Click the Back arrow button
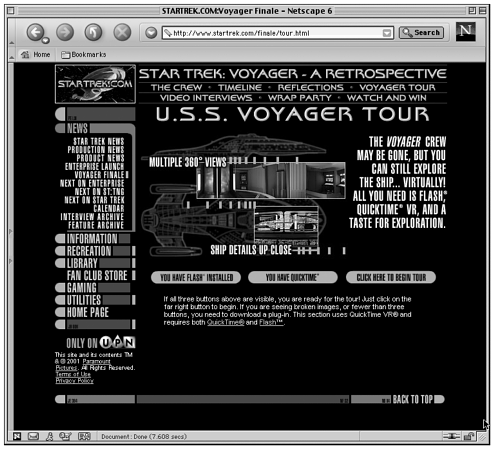 pyautogui.click(x=35, y=32)
